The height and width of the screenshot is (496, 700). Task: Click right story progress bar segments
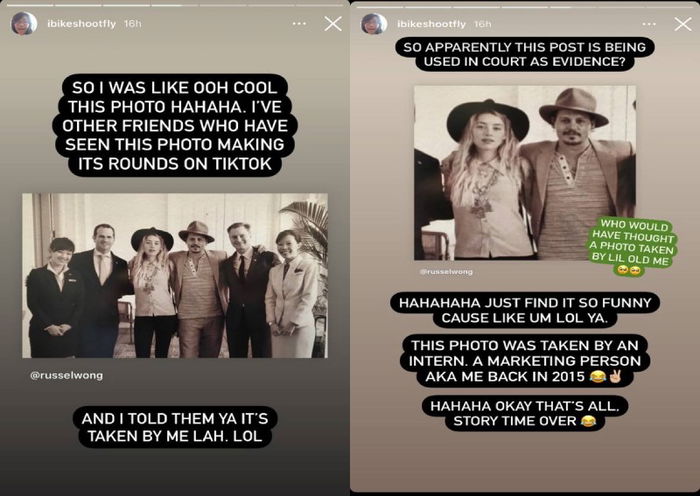(525, 7)
